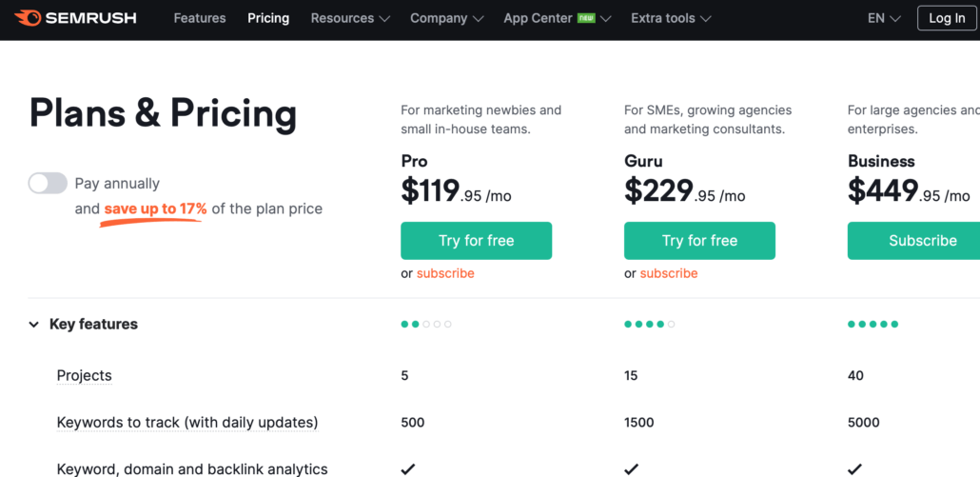Screen dimensions: 980x477
Task: Click Try for free under Pro plan
Action: point(477,241)
